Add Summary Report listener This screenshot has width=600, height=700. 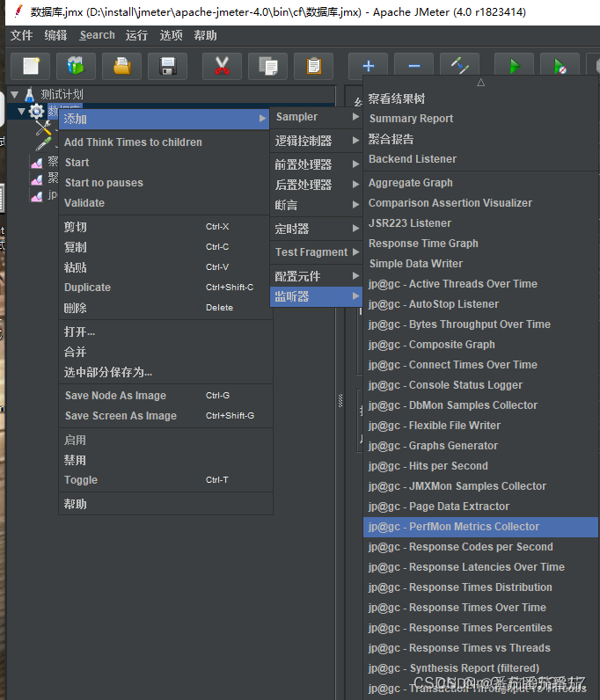click(480, 119)
